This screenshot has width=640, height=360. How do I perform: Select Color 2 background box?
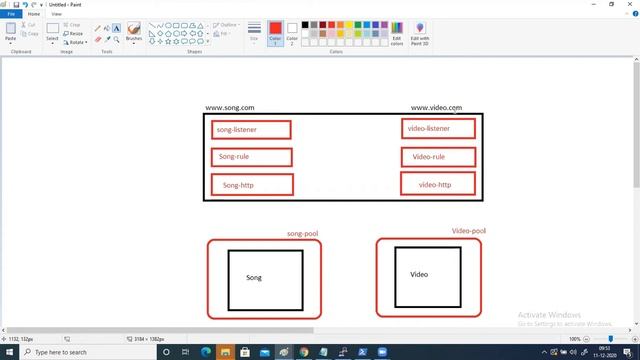tap(292, 33)
